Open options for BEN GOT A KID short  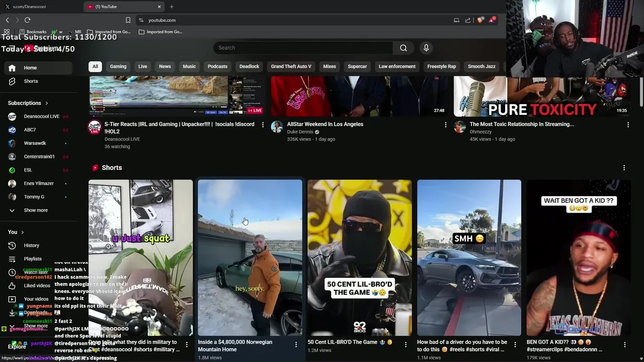coord(624,345)
